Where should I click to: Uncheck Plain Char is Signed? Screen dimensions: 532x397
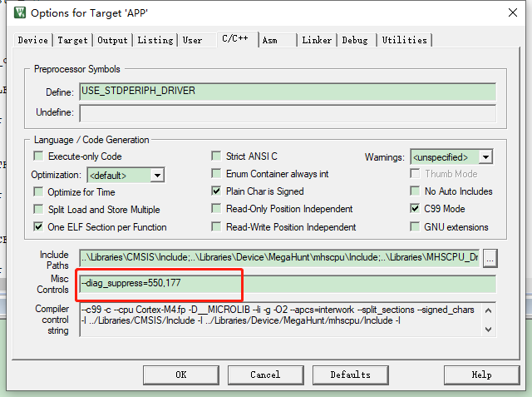216,191
